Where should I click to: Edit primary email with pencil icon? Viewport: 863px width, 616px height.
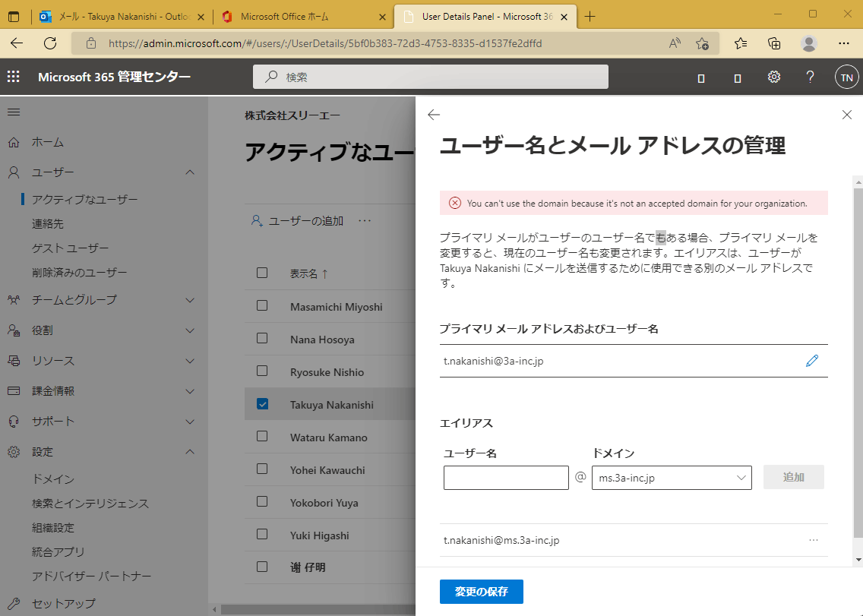point(812,361)
